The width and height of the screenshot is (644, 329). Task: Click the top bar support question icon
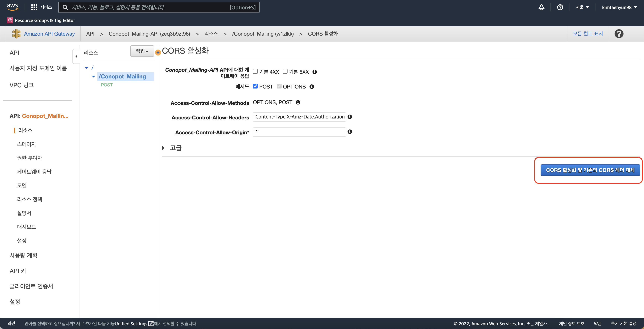(560, 7)
